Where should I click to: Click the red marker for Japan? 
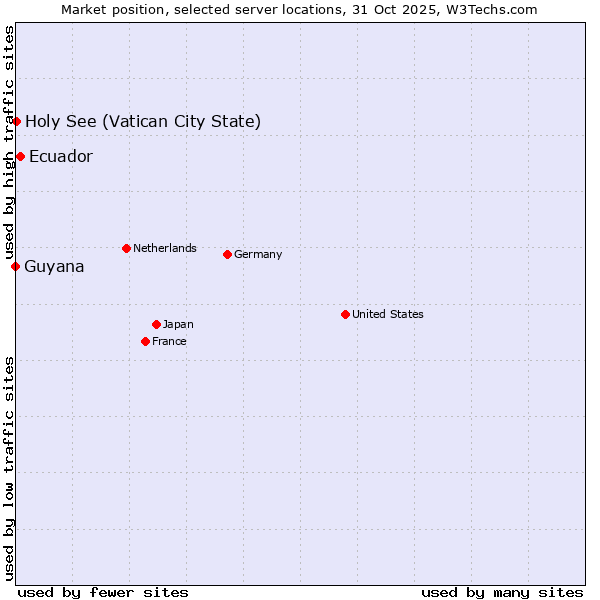[x=156, y=324]
